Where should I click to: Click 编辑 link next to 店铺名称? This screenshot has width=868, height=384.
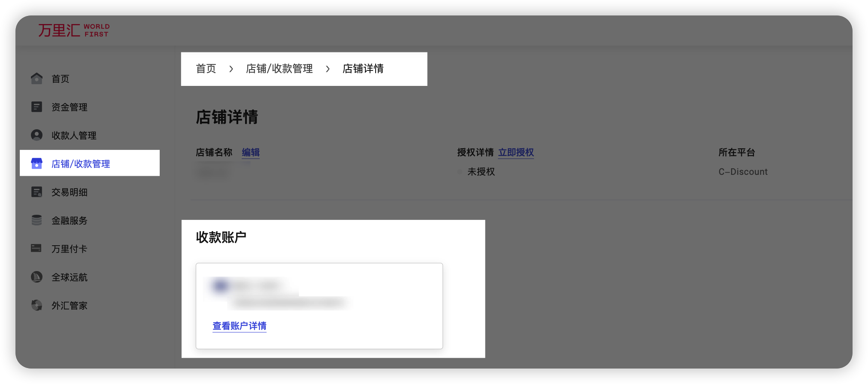coord(251,152)
